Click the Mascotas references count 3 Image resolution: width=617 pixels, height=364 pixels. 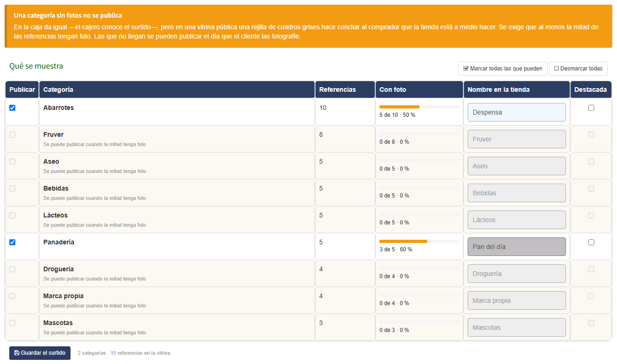tap(321, 323)
